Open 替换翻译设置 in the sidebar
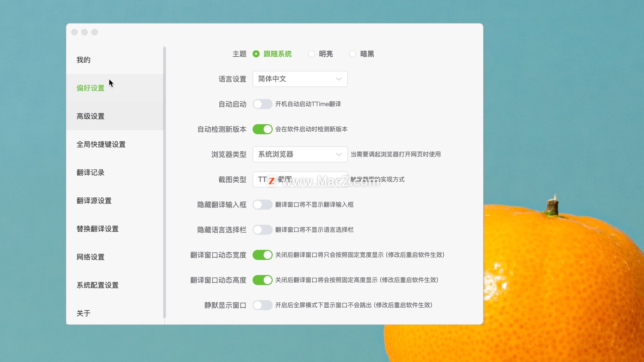 pyautogui.click(x=115, y=229)
